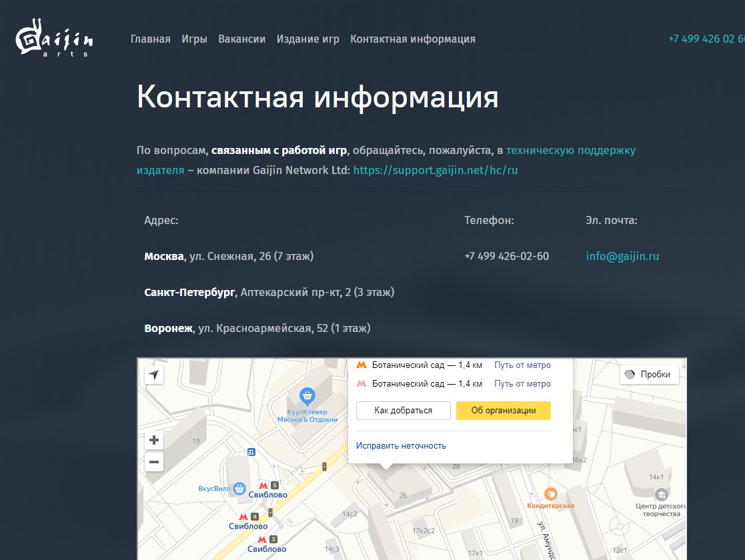
Task: Click building label 17к2с2 on map
Action: [424, 531]
